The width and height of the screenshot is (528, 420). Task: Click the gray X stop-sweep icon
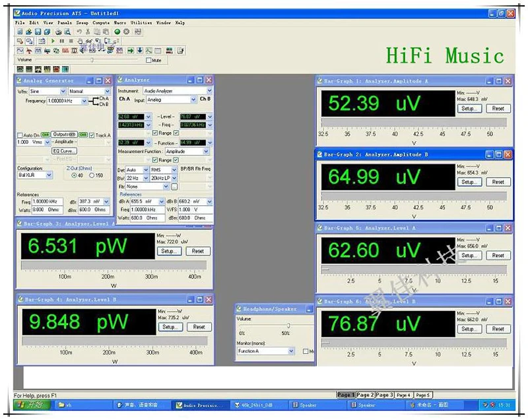[126, 32]
